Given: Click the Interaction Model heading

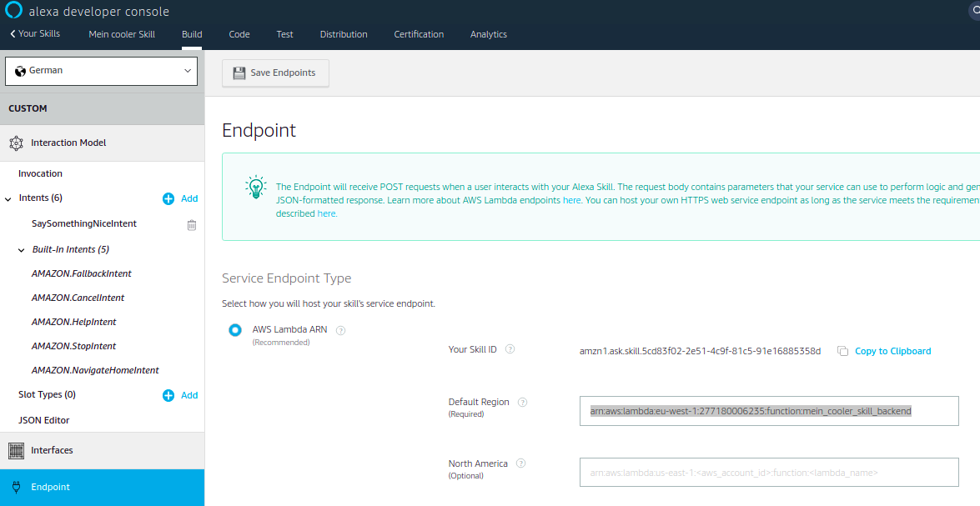Looking at the screenshot, I should tap(68, 143).
